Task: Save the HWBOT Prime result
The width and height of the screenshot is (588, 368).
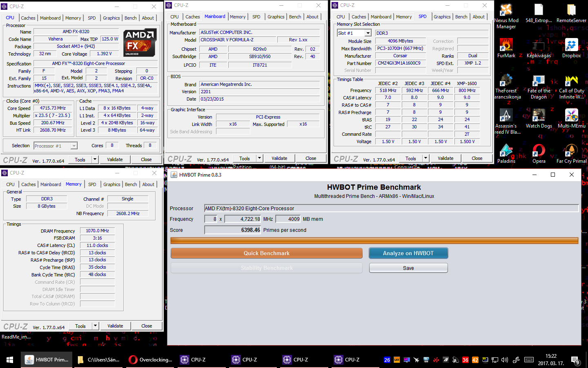Action: point(408,268)
